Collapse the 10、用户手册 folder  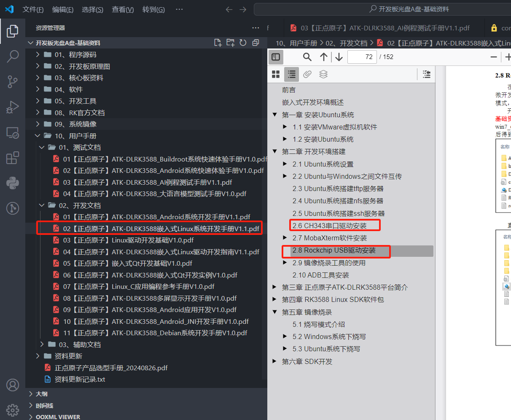(x=38, y=136)
